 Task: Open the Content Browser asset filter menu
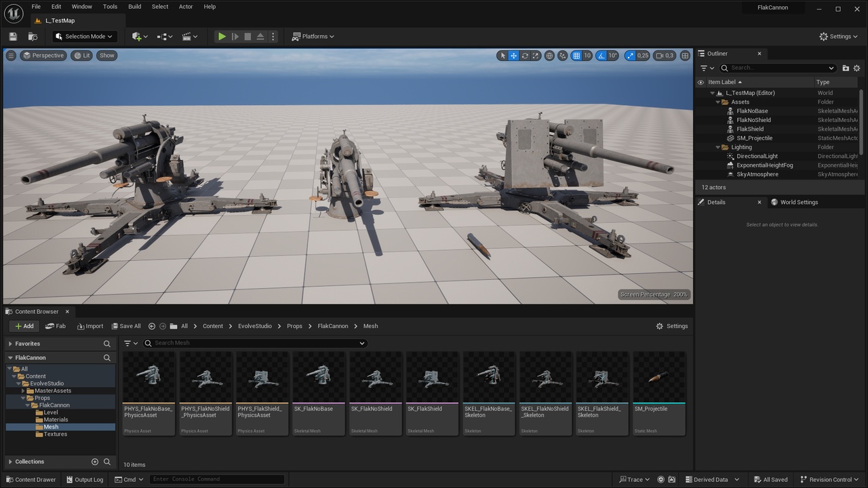(131, 343)
